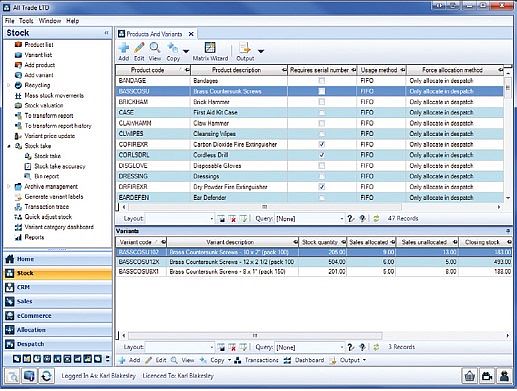Collapse the Stock take tree node
The height and width of the screenshot is (391, 517).
pyautogui.click(x=9, y=146)
